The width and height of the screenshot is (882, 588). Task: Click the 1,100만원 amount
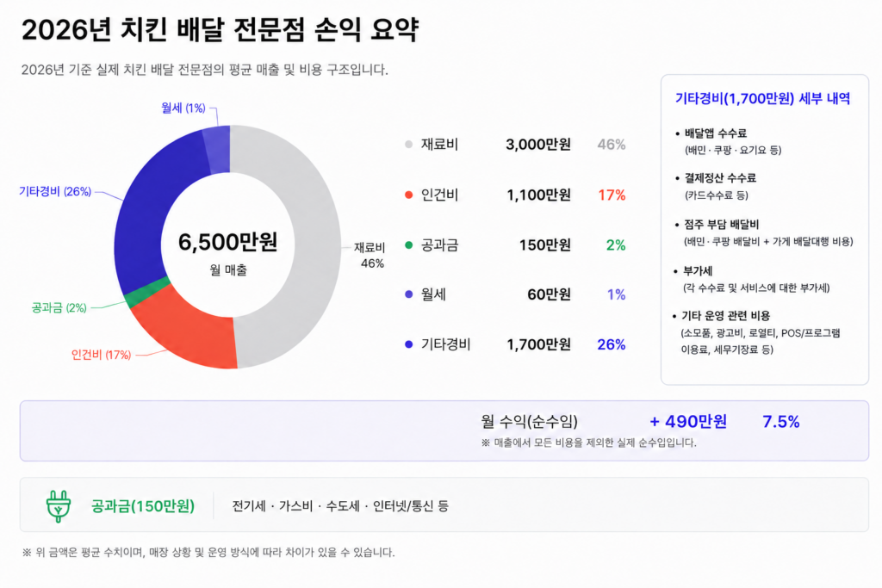[539, 195]
